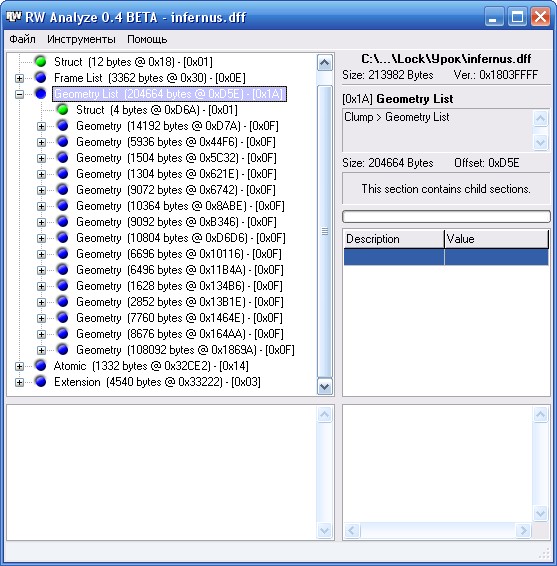Select Atomic (1332 bytes @ 0x32CE2) text
The width and height of the screenshot is (557, 566).
click(x=151, y=366)
